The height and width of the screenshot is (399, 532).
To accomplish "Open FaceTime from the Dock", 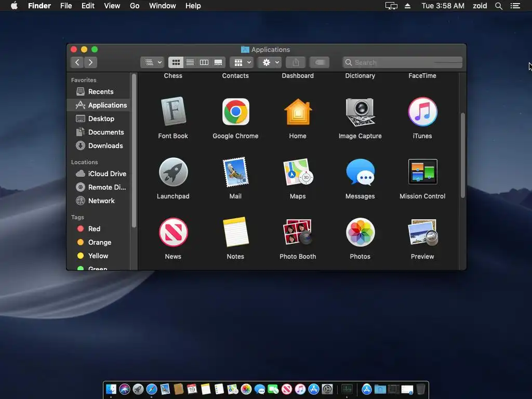I will point(273,389).
